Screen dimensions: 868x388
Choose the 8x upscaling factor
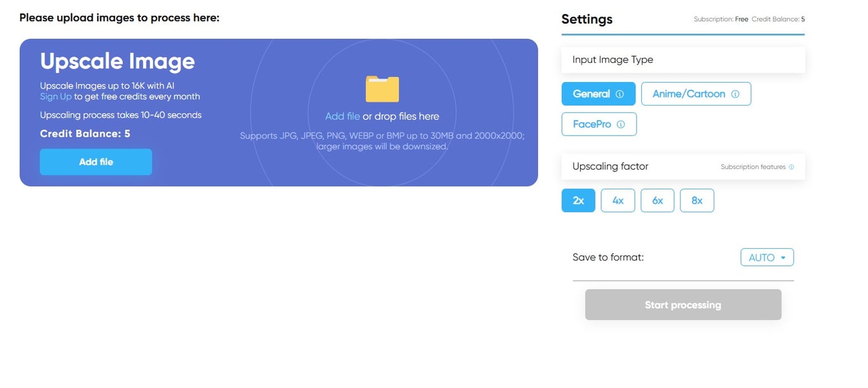696,200
